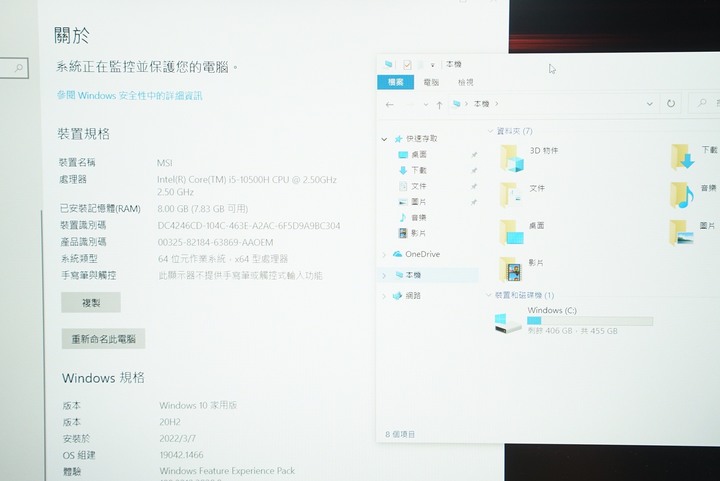Click 本機 in the address bar path
This screenshot has height=481, width=720.
click(x=481, y=104)
